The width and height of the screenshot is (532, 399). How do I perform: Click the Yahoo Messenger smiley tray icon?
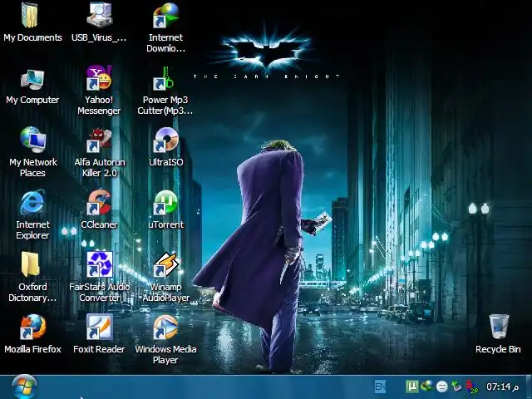tap(442, 387)
